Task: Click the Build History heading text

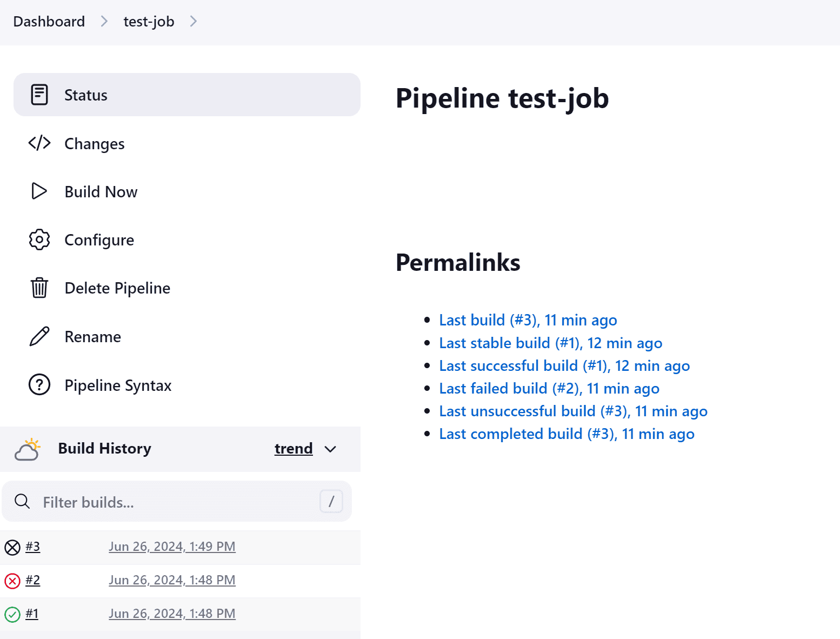Action: click(x=105, y=448)
